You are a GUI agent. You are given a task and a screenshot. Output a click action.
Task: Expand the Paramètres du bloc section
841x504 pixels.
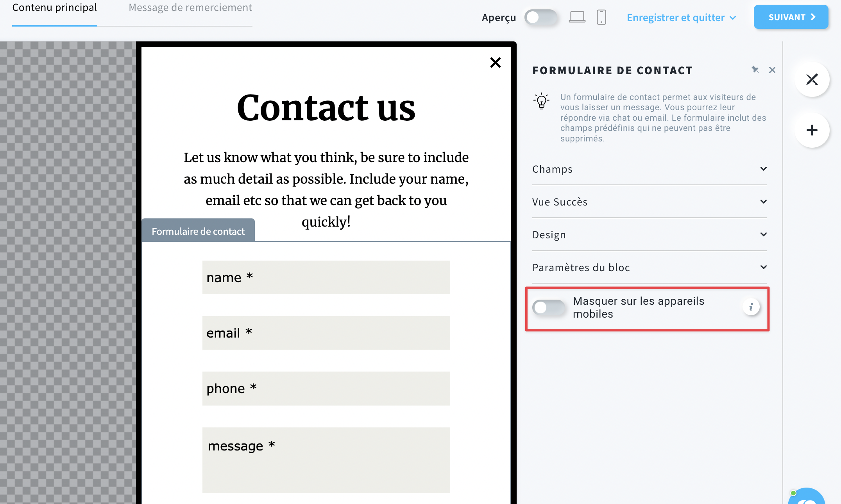(650, 267)
